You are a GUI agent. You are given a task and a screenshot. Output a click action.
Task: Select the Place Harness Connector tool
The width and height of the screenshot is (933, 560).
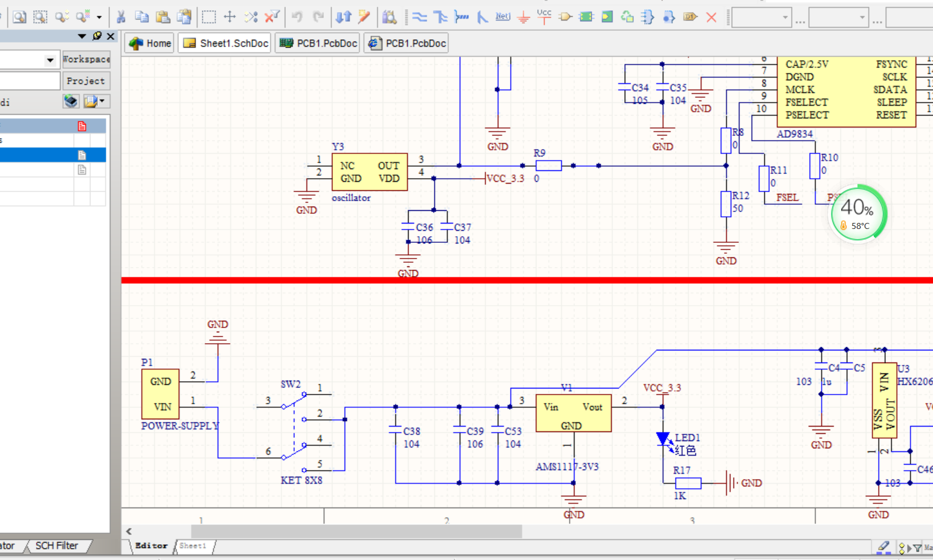click(648, 17)
